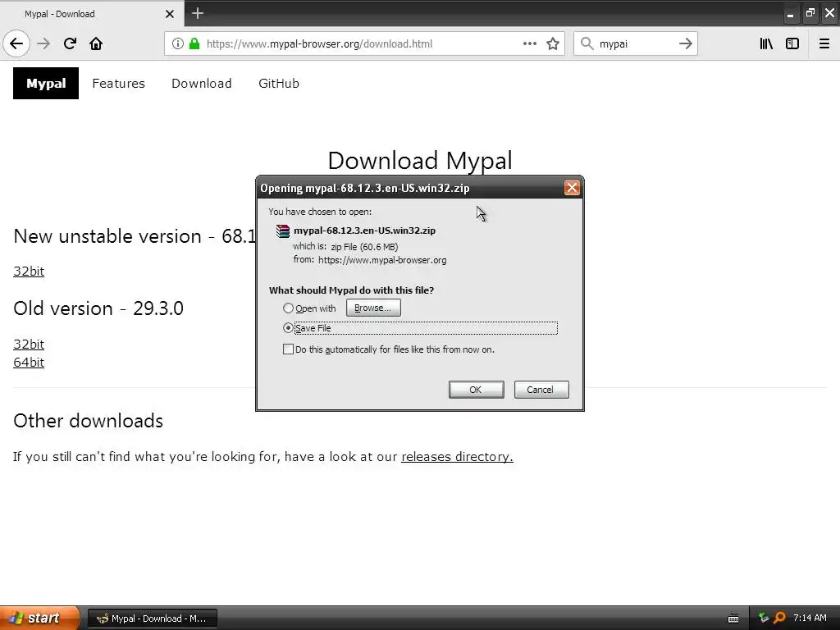Open the releases directory link

pos(457,456)
